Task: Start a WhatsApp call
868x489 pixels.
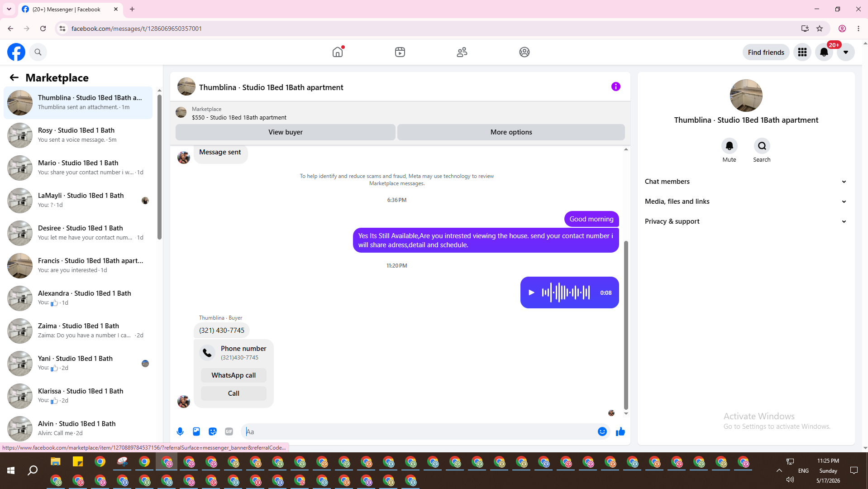Action: 234,375
